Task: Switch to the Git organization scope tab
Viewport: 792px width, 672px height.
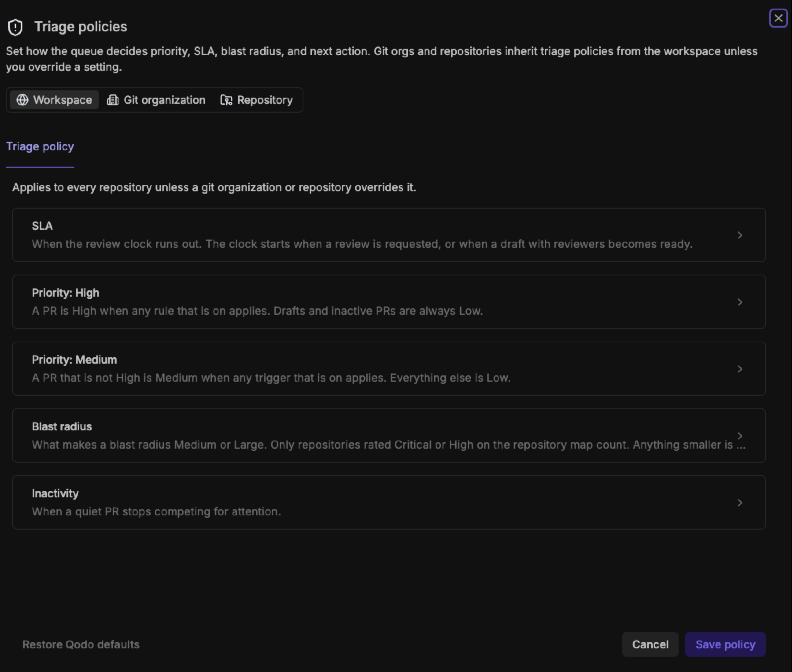Action: click(x=156, y=100)
